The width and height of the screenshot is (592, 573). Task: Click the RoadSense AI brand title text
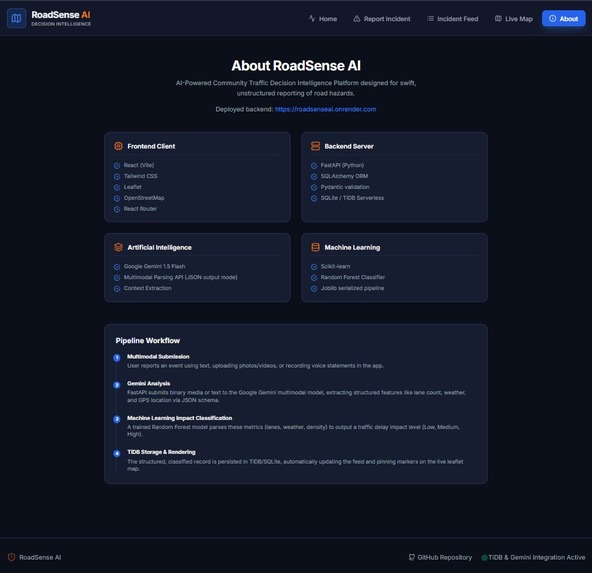(61, 15)
